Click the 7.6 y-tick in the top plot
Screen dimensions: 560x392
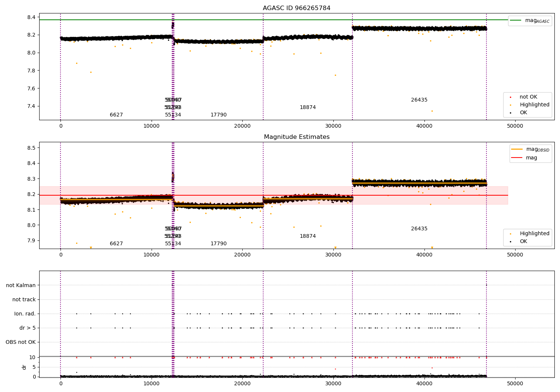coord(31,88)
